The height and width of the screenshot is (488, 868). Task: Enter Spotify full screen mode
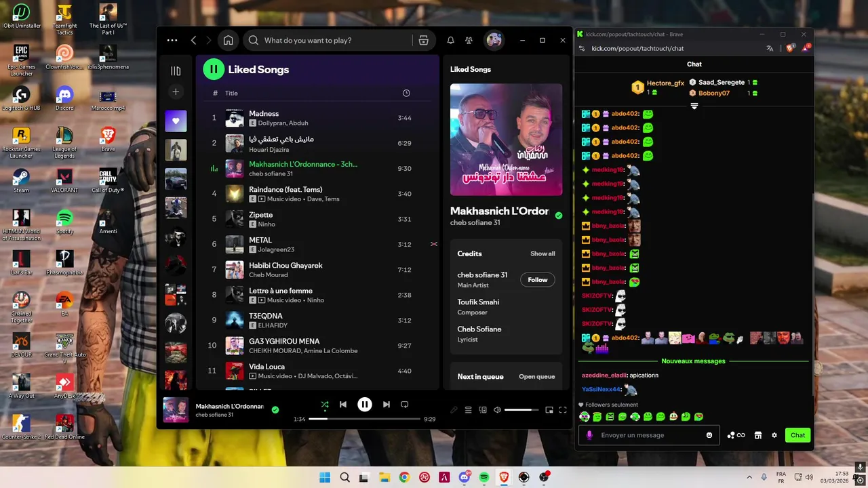563,410
